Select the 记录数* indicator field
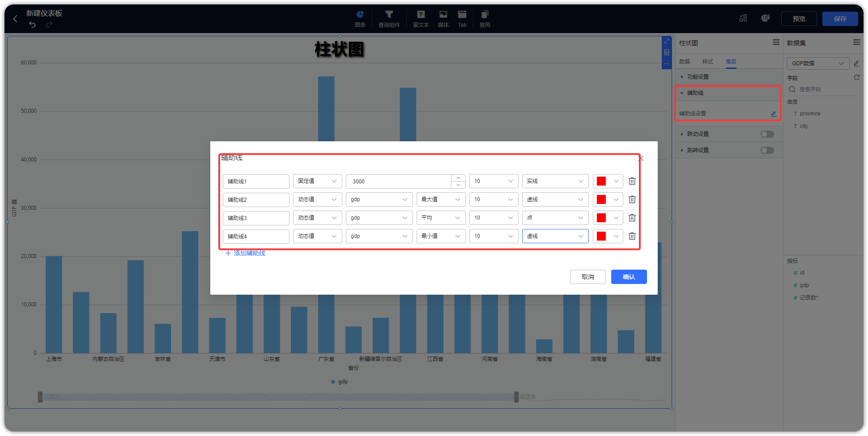Screen dimensions: 868x436 coord(808,298)
